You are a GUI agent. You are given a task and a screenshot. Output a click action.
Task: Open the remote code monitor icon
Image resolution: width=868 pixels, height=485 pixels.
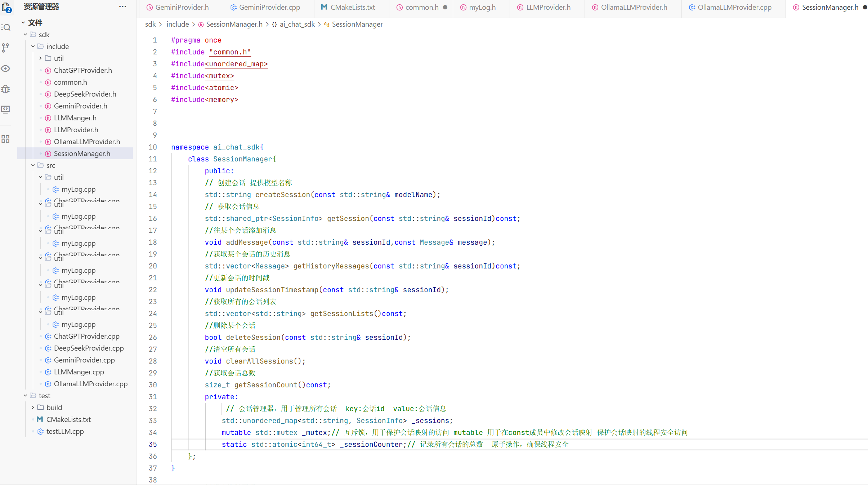6,110
